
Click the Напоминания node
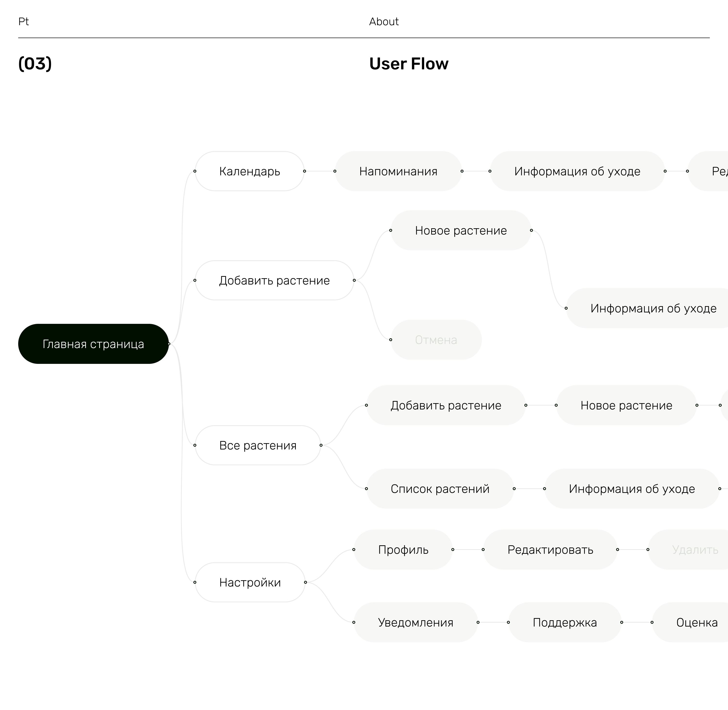398,171
